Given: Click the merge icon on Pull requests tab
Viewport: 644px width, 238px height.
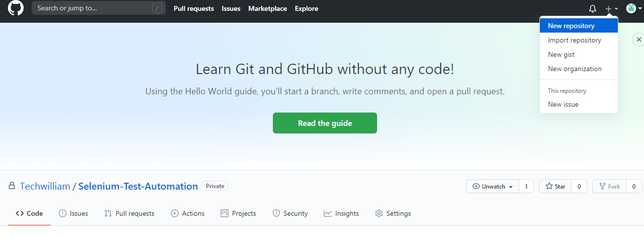Looking at the screenshot, I should click(108, 213).
